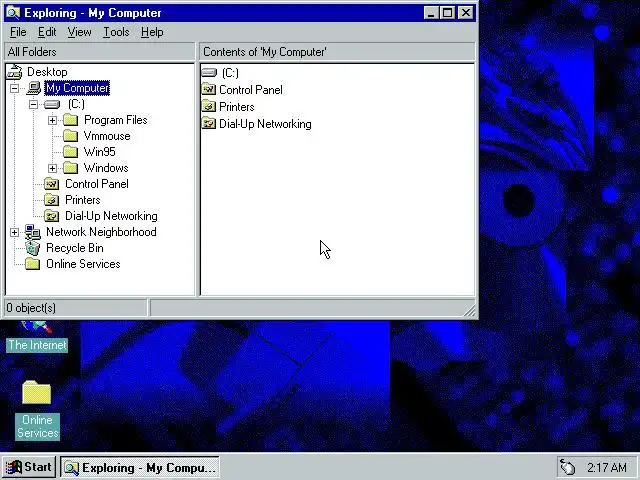The height and width of the screenshot is (480, 640).
Task: Select the Vmmouse label
Action: (107, 136)
